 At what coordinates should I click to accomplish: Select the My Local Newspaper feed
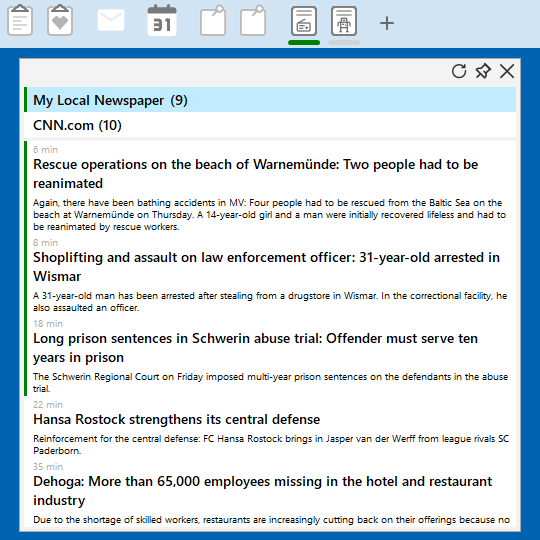click(270, 100)
